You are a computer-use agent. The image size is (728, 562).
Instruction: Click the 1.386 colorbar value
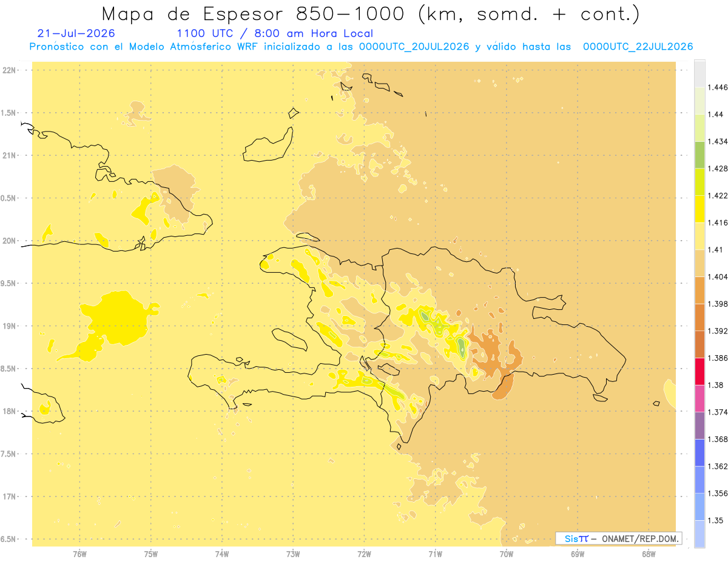(717, 358)
